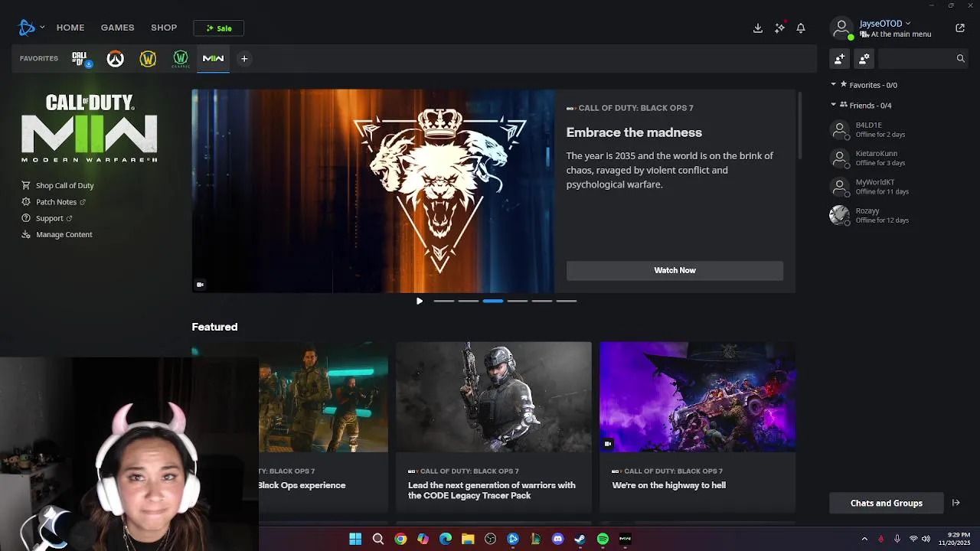Select the WoW Classic favorite icon
The height and width of the screenshot is (551, 980).
[181, 59]
